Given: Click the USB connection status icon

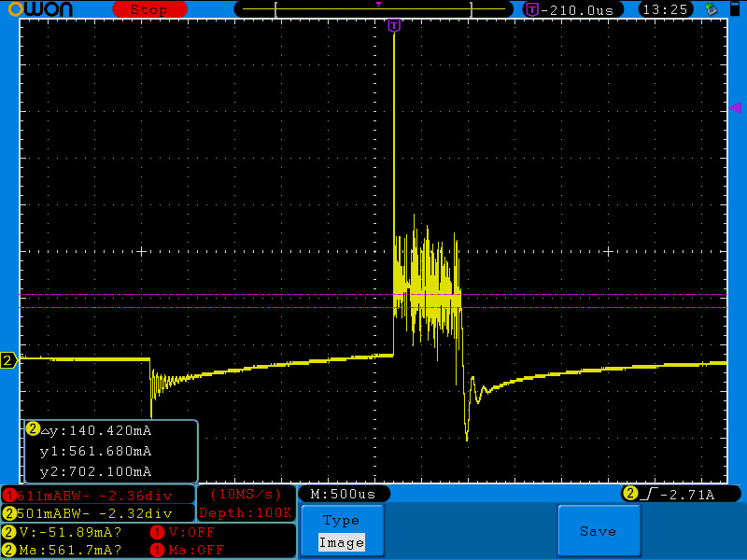Looking at the screenshot, I should click(712, 9).
